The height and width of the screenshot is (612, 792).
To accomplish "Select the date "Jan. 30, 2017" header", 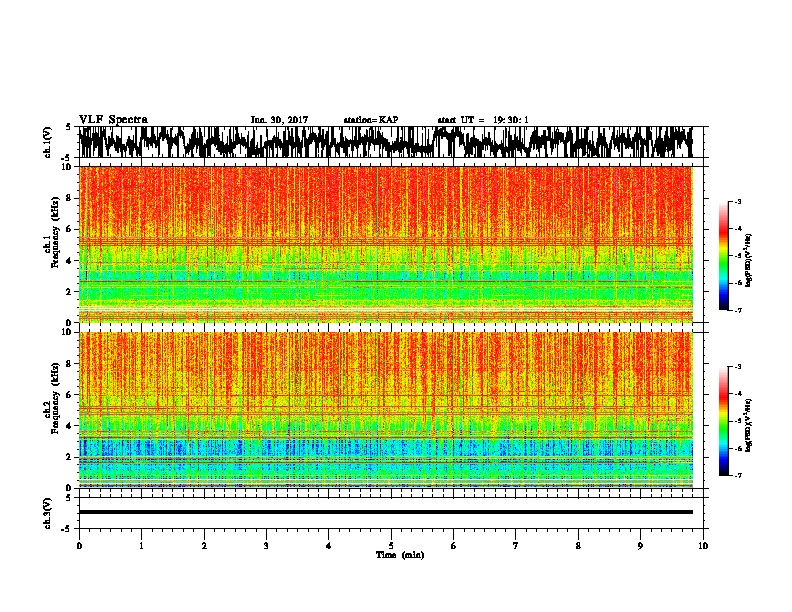I will [279, 120].
